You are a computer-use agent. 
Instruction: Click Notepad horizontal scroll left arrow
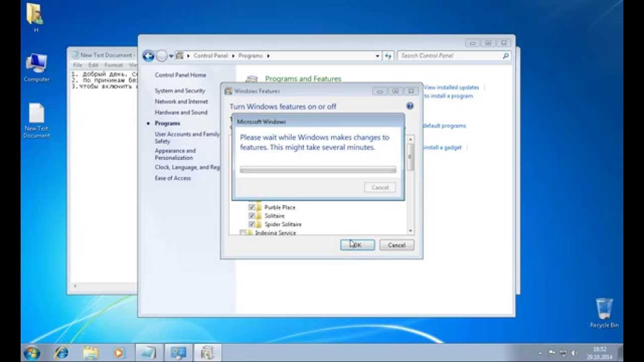pos(75,286)
